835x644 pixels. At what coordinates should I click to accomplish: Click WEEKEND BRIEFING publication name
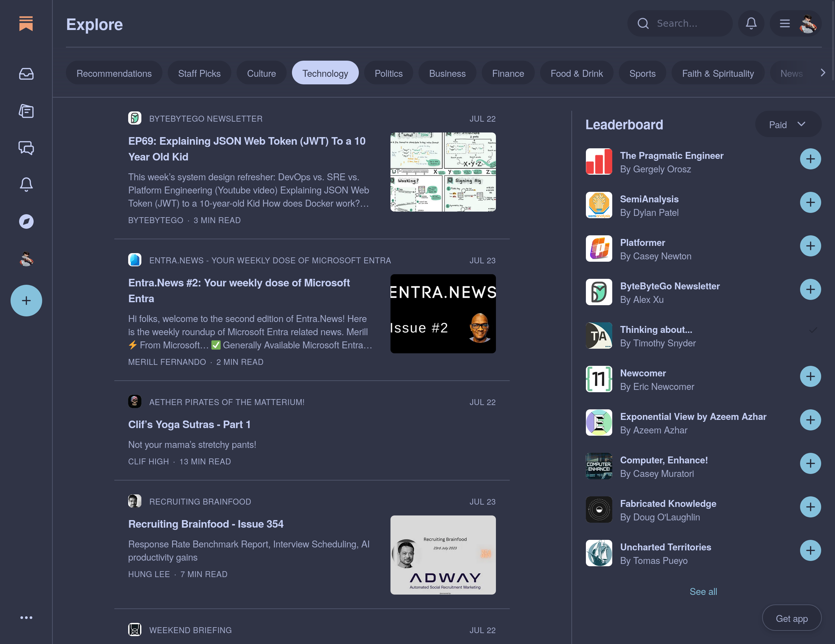(x=190, y=630)
